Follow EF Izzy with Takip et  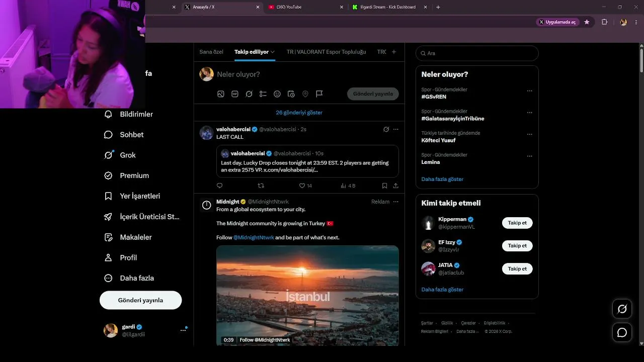pyautogui.click(x=517, y=246)
